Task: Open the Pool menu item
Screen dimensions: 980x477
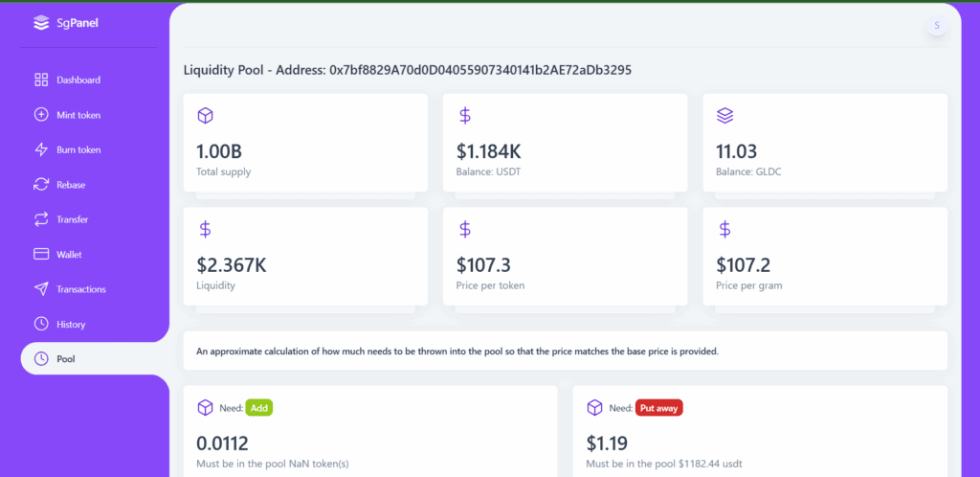Action: click(95, 359)
